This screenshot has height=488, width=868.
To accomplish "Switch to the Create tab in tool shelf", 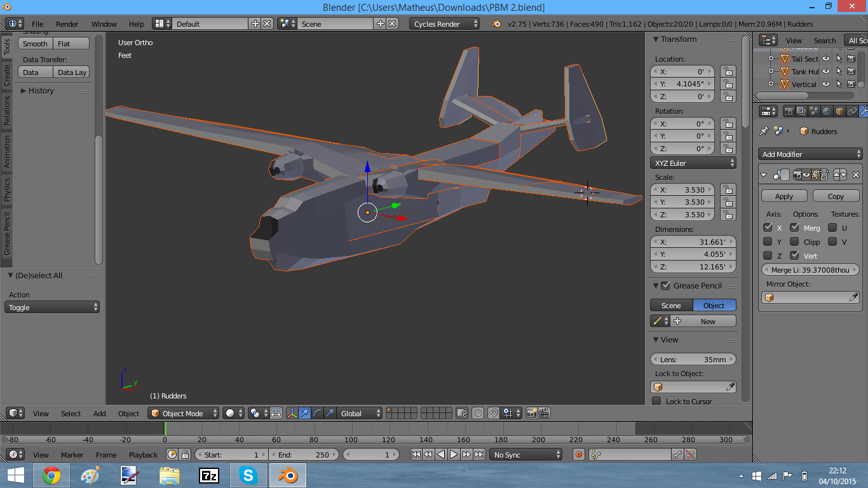I will (x=7, y=75).
